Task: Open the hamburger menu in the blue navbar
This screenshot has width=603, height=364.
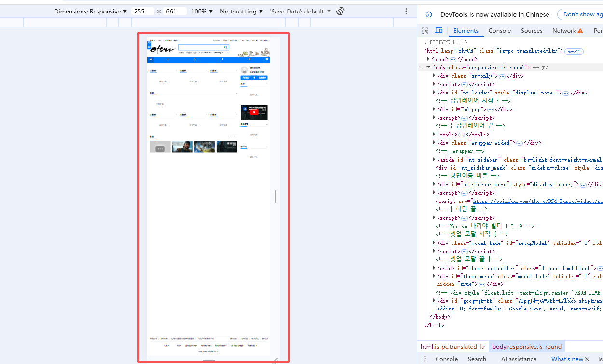Action: point(267,60)
